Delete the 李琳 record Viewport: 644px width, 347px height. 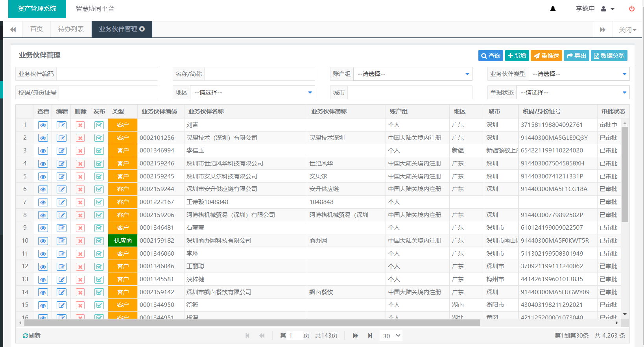coord(80,254)
